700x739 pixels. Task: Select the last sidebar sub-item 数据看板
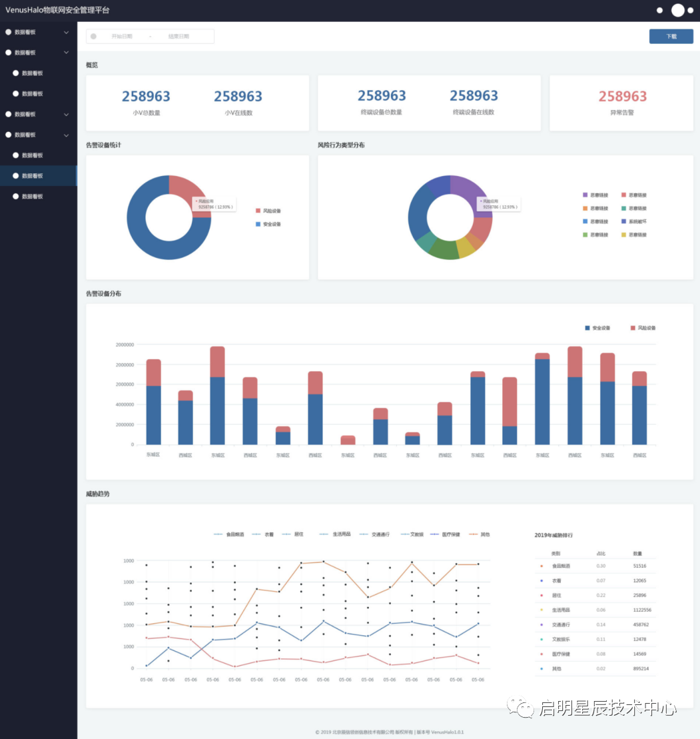[32, 197]
